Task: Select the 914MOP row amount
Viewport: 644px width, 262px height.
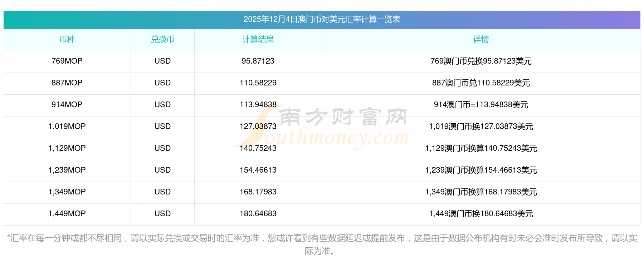Action: 67,105
